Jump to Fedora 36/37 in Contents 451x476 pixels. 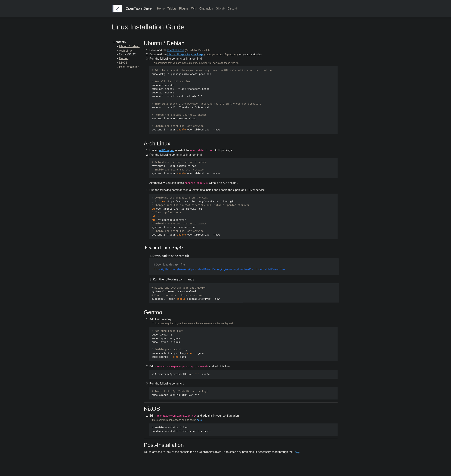(127, 54)
